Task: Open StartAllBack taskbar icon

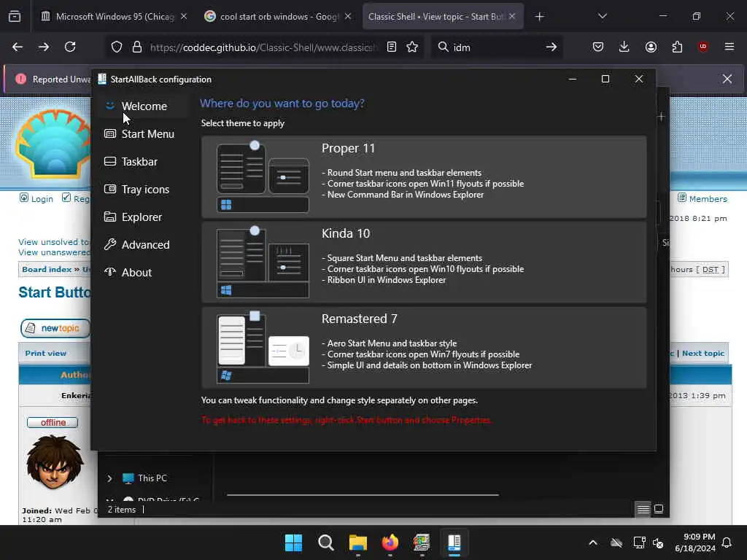Action: click(x=454, y=542)
